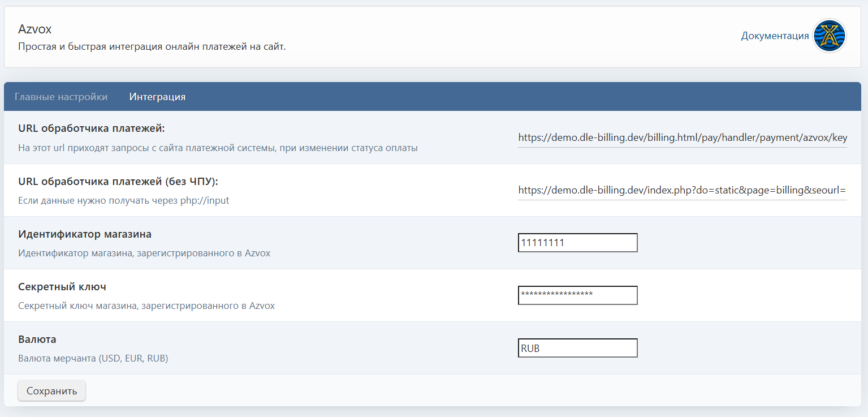This screenshot has height=417, width=868.
Task: Click the 'Валюта' bold label
Action: pos(37,339)
